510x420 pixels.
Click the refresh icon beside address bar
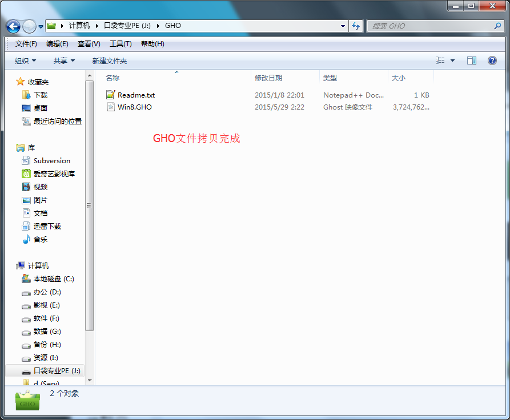coord(356,26)
